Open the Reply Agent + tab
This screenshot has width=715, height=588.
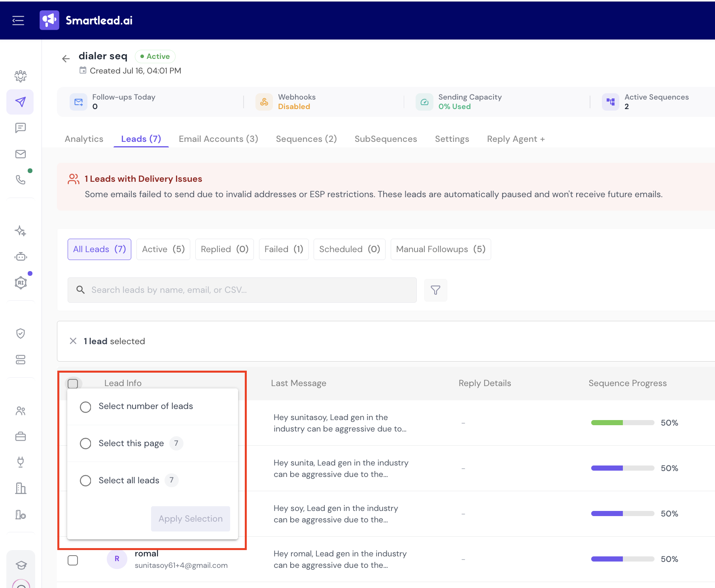(x=516, y=139)
